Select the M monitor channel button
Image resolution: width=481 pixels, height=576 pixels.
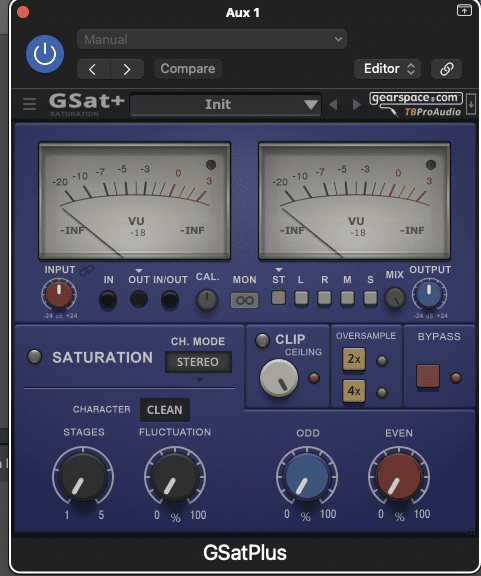tap(347, 298)
